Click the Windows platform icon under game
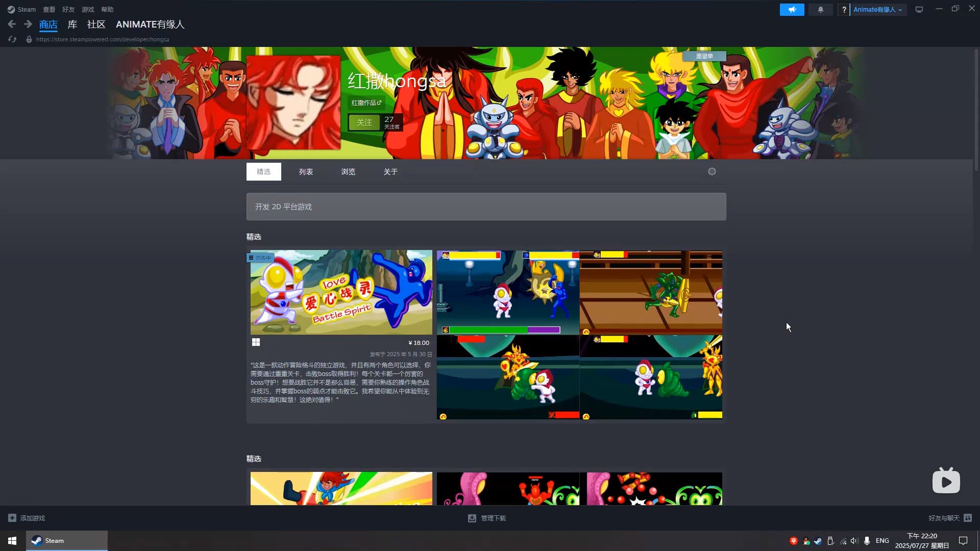This screenshot has height=551, width=980. 256,342
